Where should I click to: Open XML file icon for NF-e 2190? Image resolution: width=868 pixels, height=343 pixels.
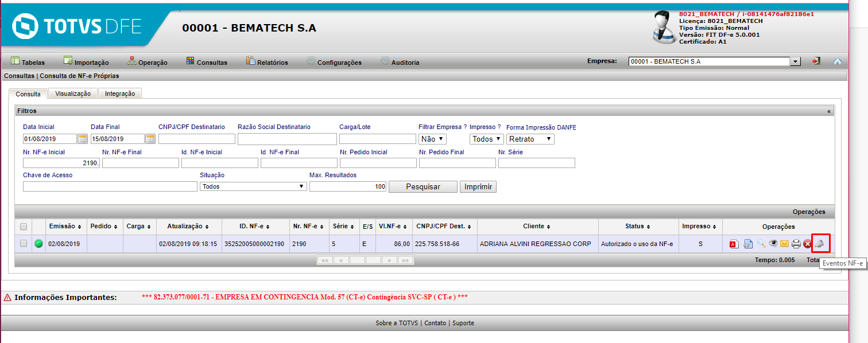pyautogui.click(x=748, y=244)
